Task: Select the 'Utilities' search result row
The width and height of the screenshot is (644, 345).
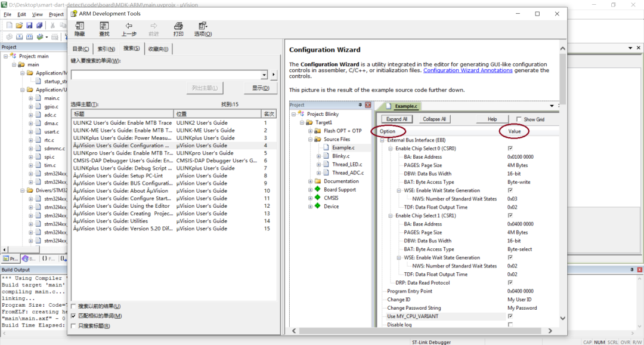Action: click(174, 221)
